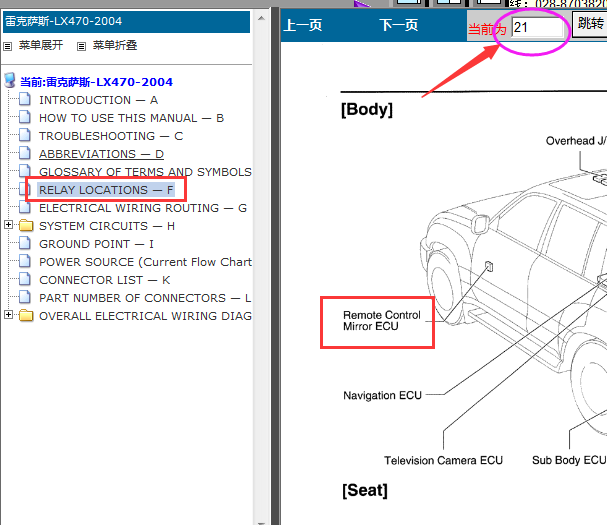Image resolution: width=607 pixels, height=525 pixels.
Task: Click the page number input showing 21
Action: 537,27
